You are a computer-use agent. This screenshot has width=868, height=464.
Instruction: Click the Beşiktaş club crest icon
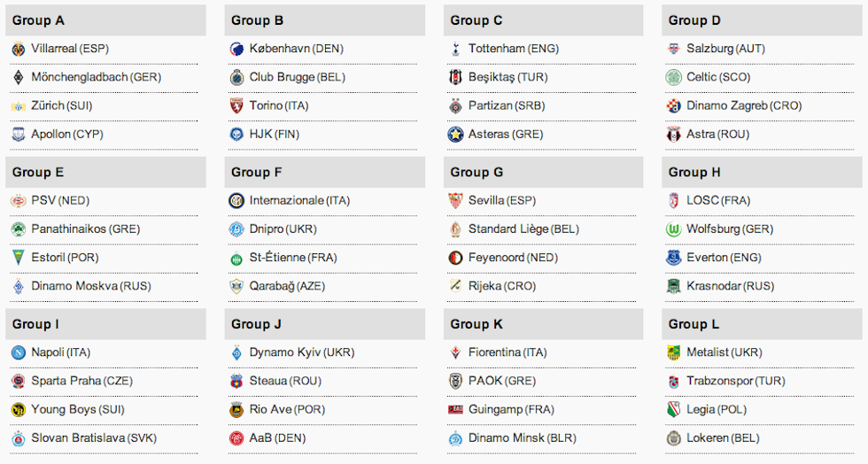[455, 78]
